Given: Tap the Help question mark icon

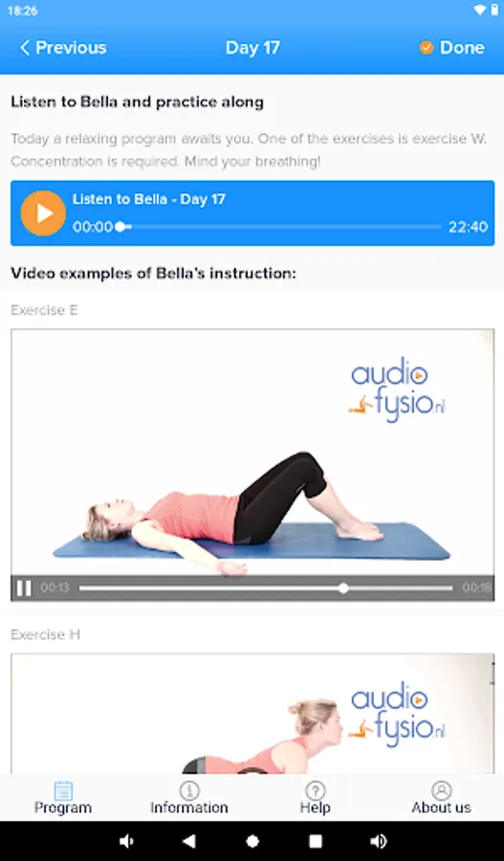Looking at the screenshot, I should [x=316, y=791].
